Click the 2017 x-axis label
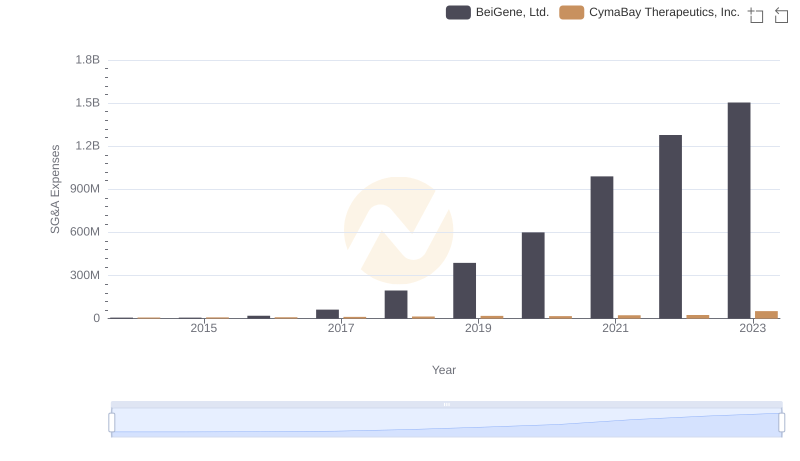This screenshot has width=800, height=461. (x=341, y=328)
